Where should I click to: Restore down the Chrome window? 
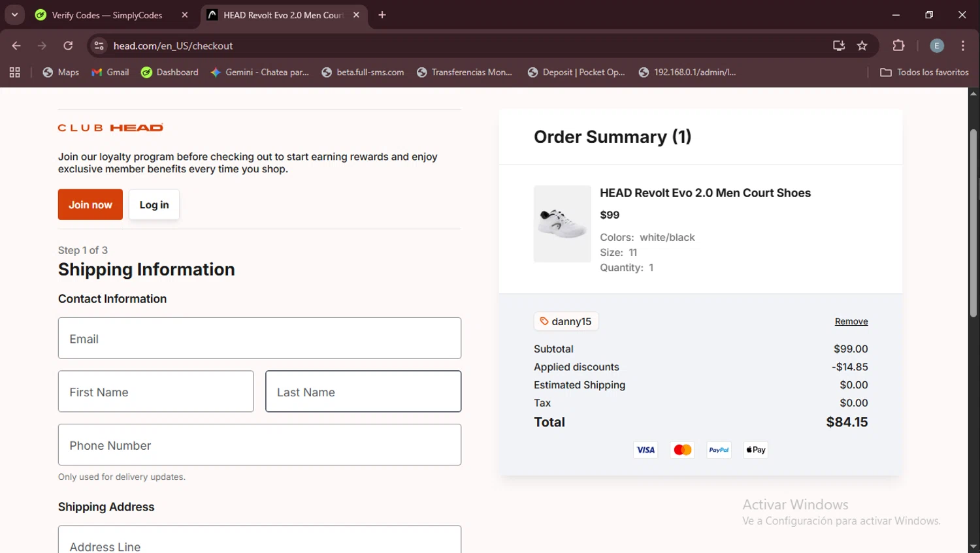[x=929, y=15]
